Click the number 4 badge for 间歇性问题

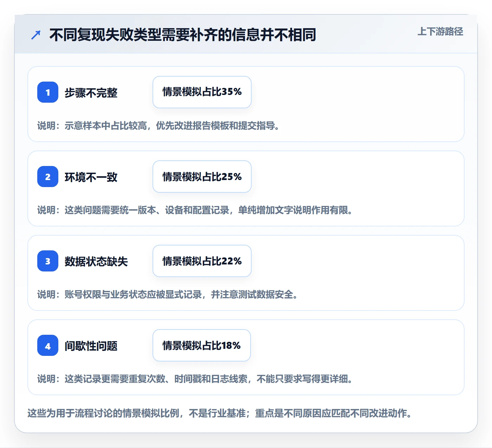coord(48,345)
